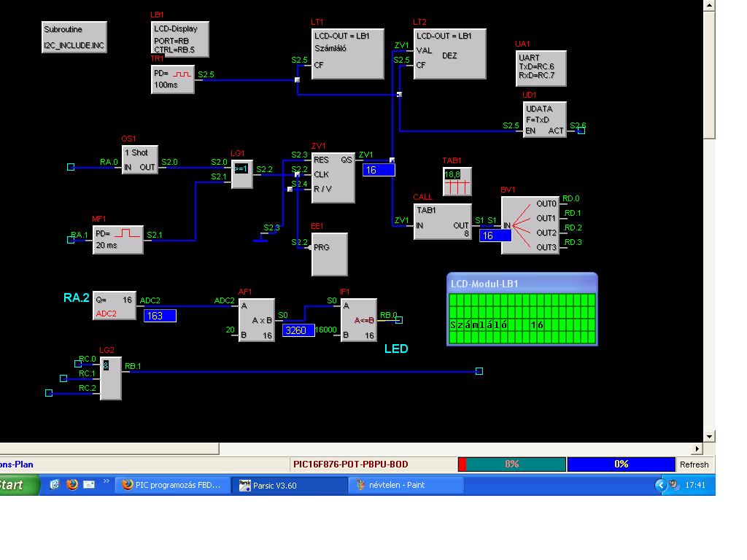
Task: Click the S2.6 ACT output terminal
Action: click(581, 131)
